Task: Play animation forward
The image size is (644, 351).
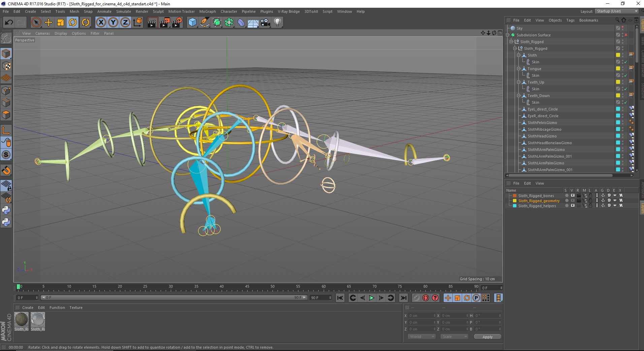Action: click(372, 298)
